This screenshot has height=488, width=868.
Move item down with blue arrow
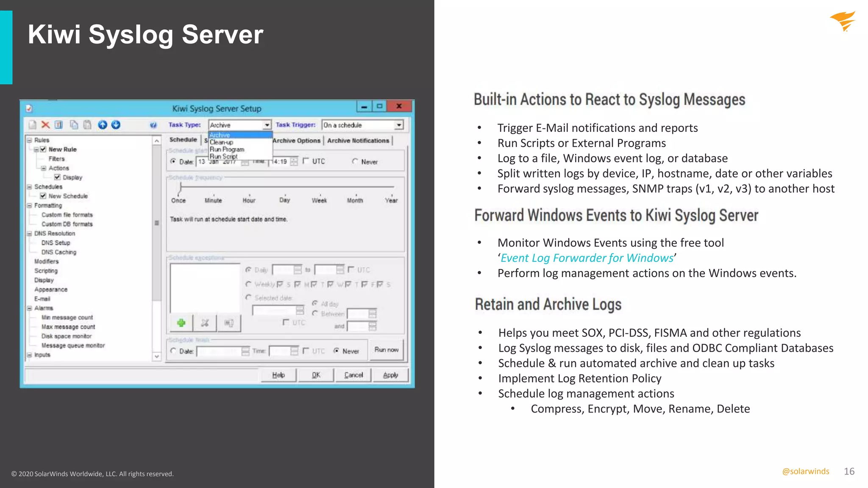116,125
